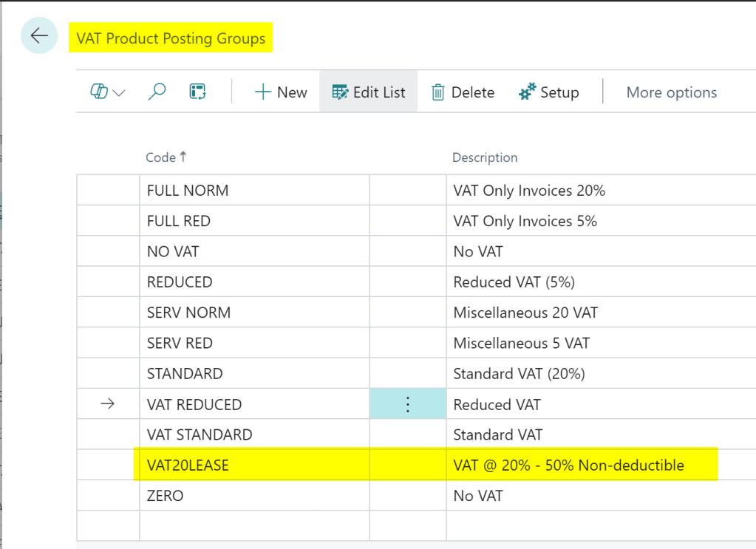Select the STANDARD code row
Screen dimensions: 756x549
(185, 374)
